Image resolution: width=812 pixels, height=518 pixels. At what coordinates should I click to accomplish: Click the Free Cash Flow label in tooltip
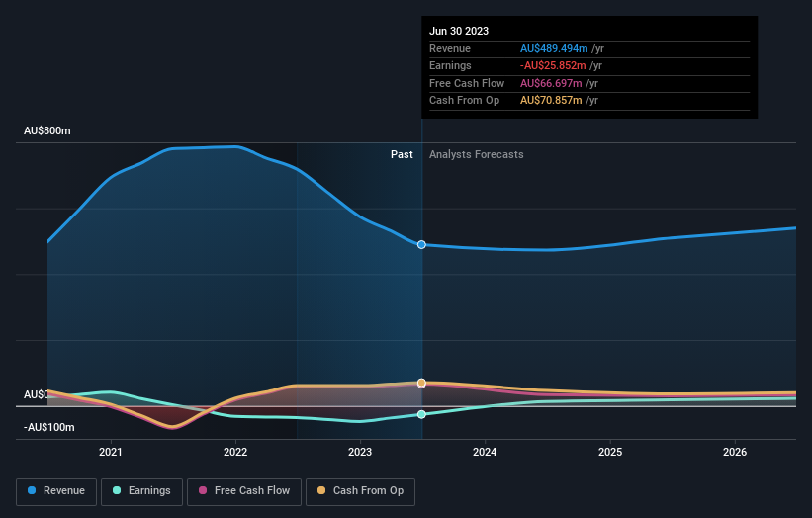tap(467, 83)
